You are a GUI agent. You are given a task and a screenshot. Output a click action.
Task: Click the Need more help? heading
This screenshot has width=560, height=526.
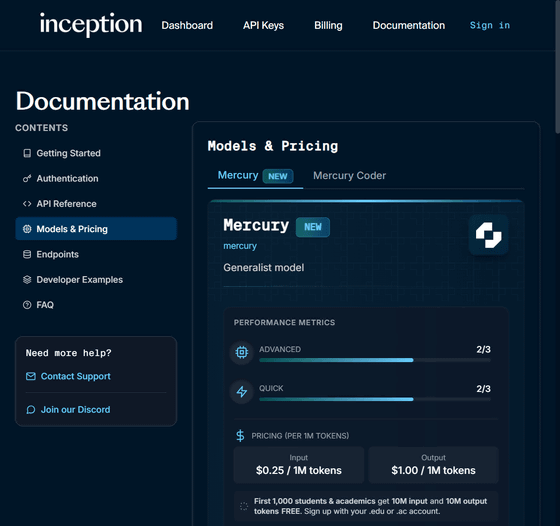point(69,353)
